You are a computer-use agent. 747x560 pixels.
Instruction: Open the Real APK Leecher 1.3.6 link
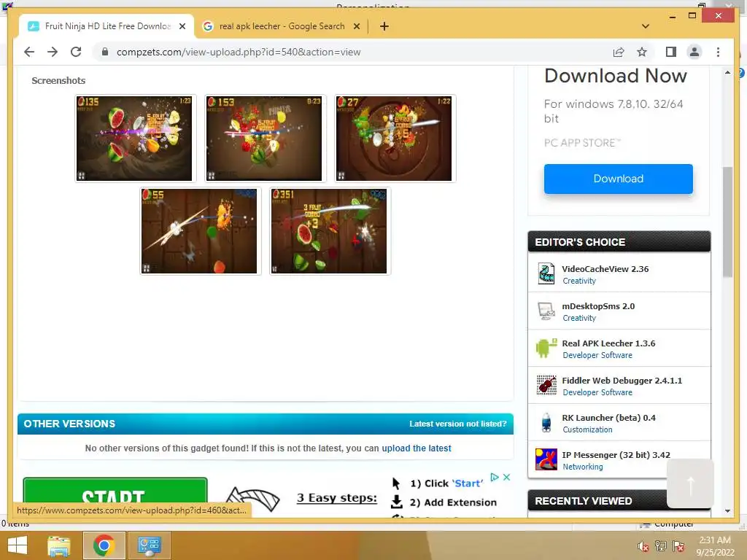tap(608, 343)
